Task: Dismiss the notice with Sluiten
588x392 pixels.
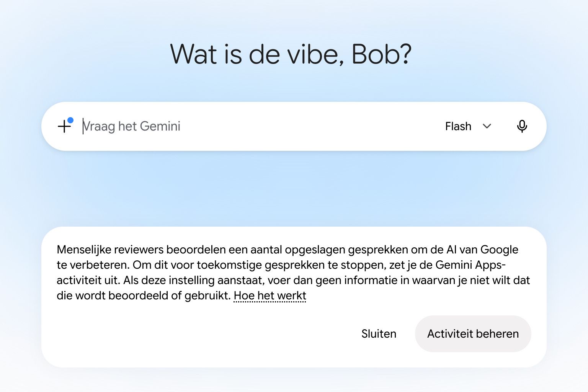Action: pyautogui.click(x=379, y=334)
